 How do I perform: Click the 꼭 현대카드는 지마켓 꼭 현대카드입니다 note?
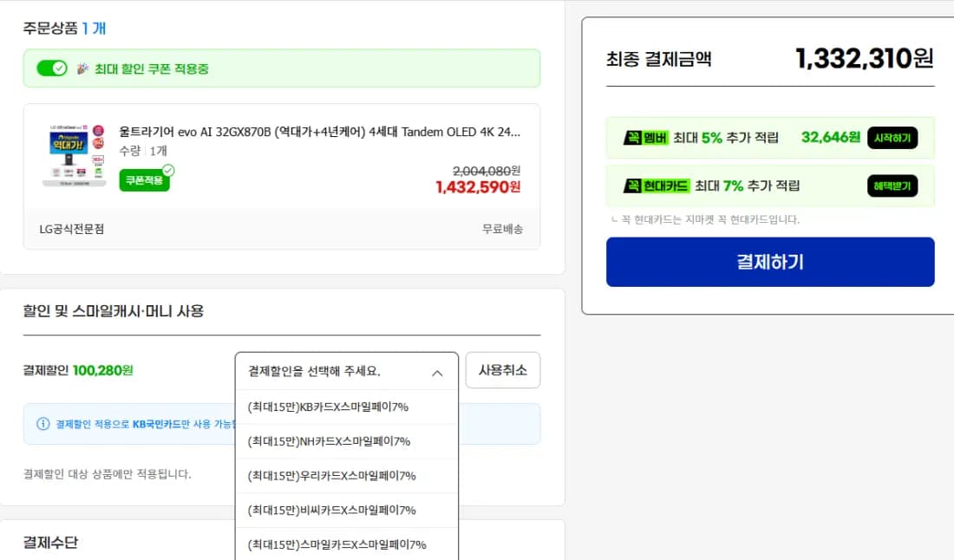pos(706,219)
